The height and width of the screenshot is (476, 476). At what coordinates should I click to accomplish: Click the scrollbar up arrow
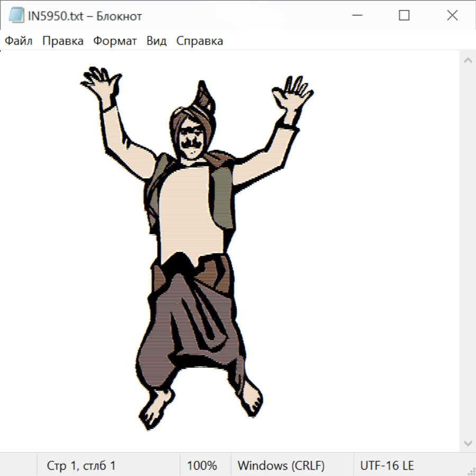point(468,60)
